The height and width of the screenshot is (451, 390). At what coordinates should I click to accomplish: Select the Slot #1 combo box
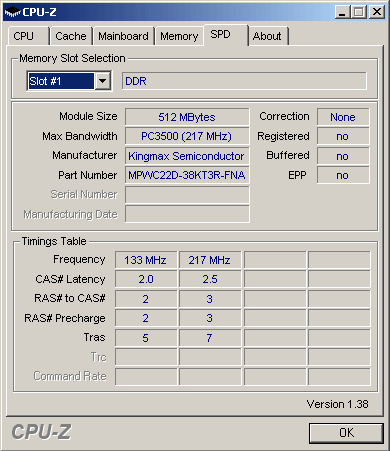click(69, 81)
